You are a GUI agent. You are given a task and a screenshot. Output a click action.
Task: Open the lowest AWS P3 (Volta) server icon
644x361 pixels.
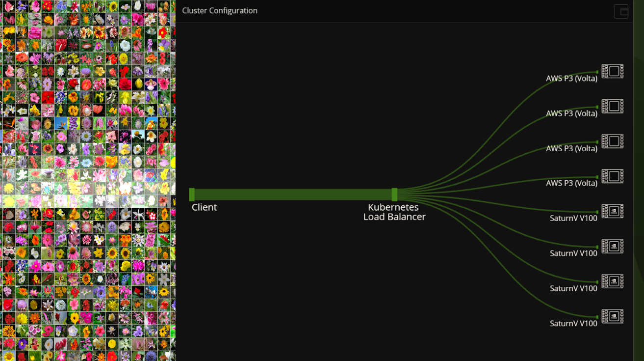tap(613, 176)
